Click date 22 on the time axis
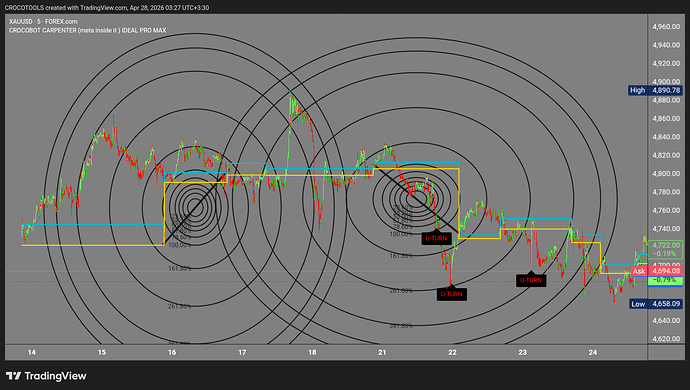The width and height of the screenshot is (690, 390). click(452, 352)
